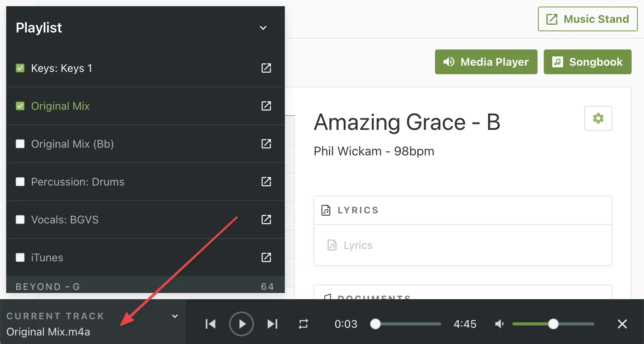This screenshot has height=344, width=644.
Task: Play the current track
Action: (241, 324)
